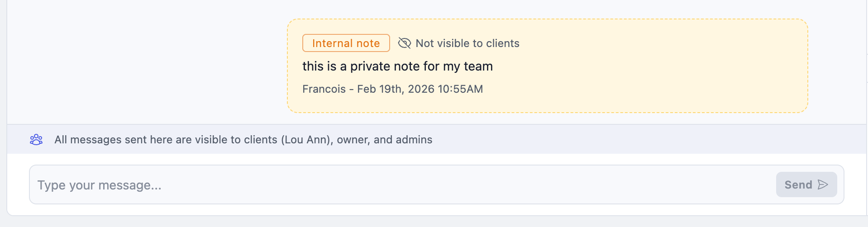Click the people group icon in banner
868x227 pixels.
(x=36, y=139)
